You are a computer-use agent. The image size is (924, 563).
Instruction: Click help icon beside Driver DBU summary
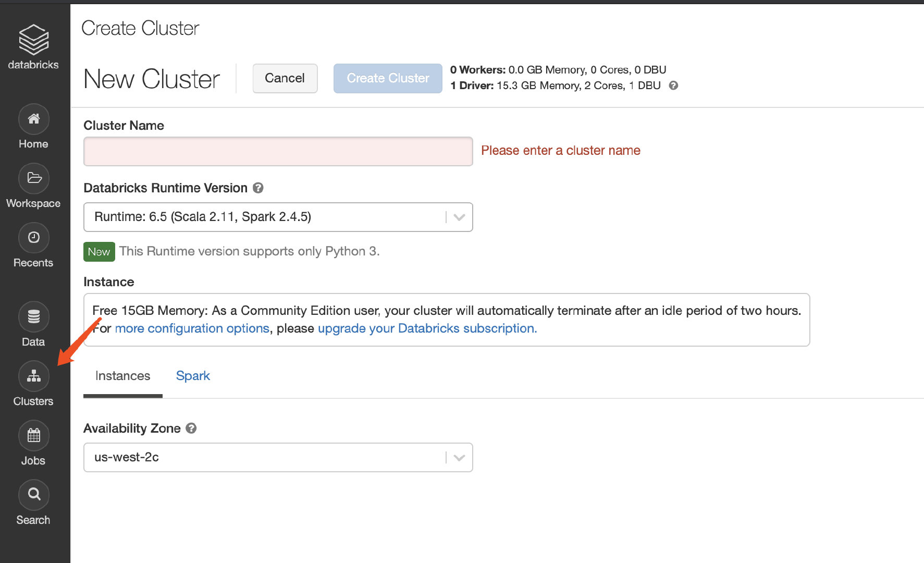(673, 85)
